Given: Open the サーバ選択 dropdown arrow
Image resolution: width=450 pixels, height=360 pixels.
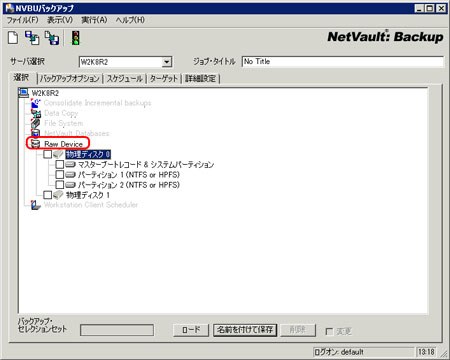Looking at the screenshot, I should (x=166, y=62).
